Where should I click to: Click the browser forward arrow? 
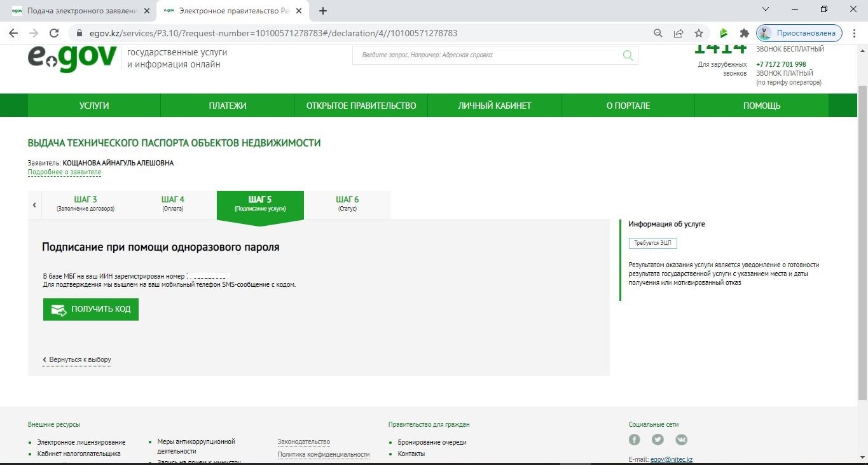pyautogui.click(x=34, y=33)
